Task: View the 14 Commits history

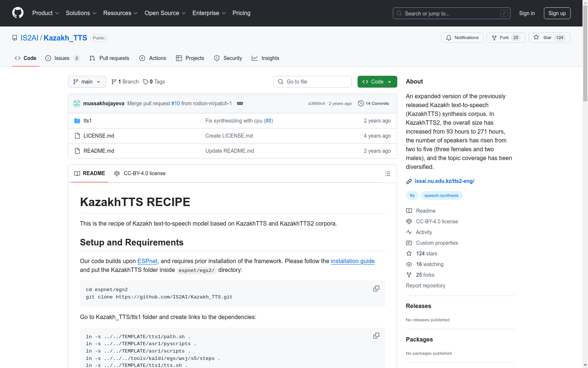Action: 373,103
